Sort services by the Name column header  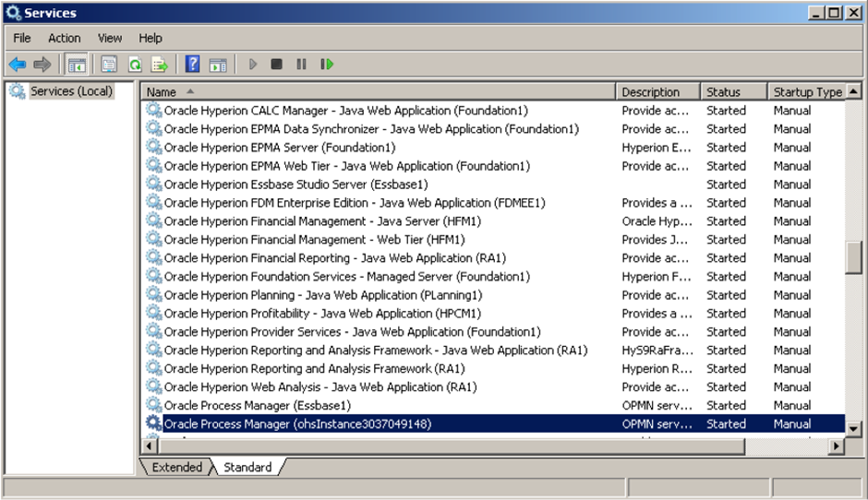click(x=379, y=91)
